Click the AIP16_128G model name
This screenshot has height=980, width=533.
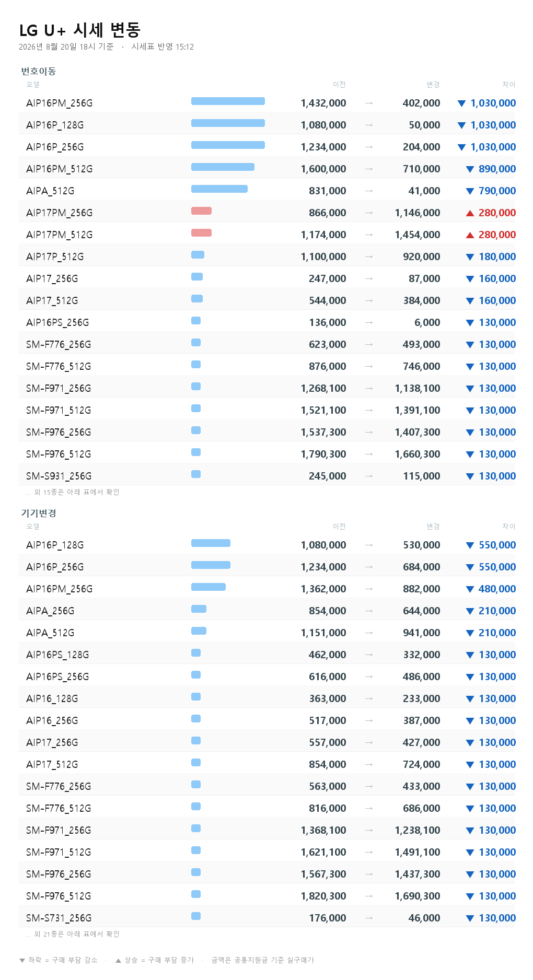tap(52, 699)
